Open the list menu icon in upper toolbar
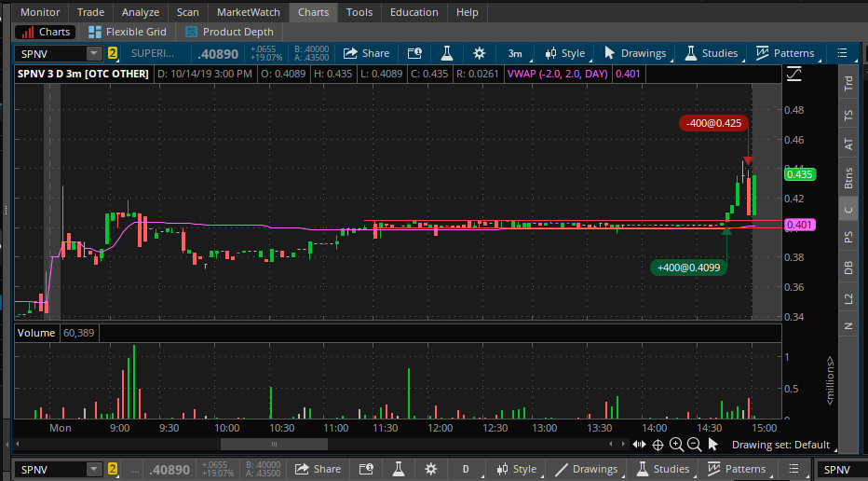Screen dimensions: 868x481 click(x=842, y=54)
